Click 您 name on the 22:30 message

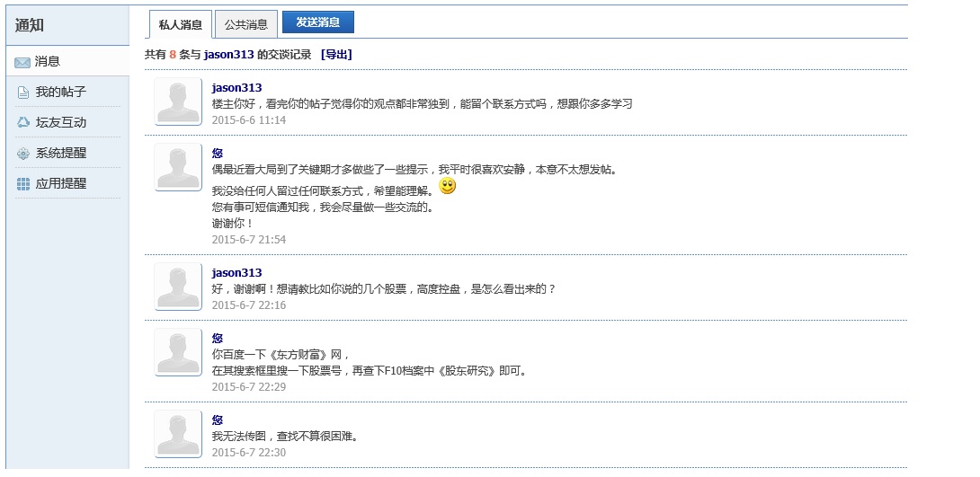218,420
